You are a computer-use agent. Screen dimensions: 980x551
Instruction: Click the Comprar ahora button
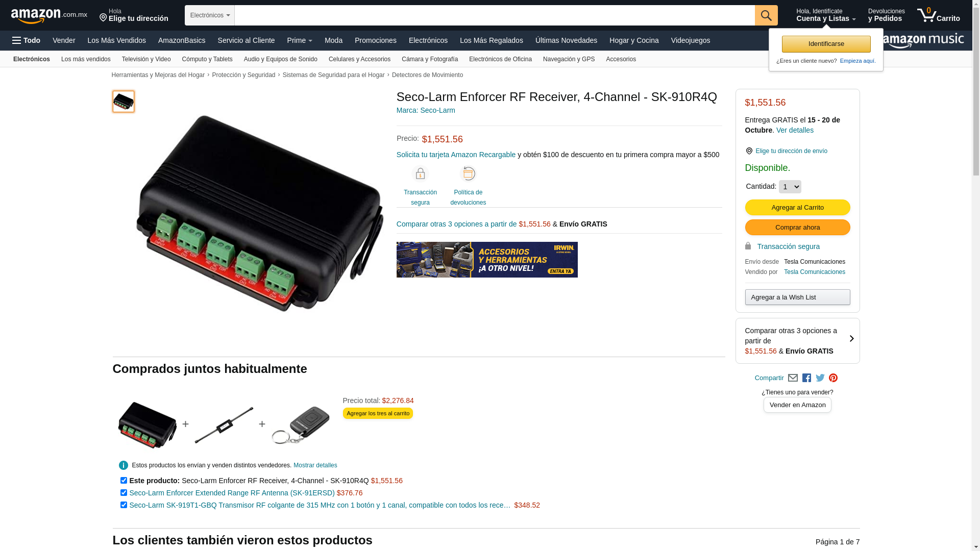pos(797,228)
